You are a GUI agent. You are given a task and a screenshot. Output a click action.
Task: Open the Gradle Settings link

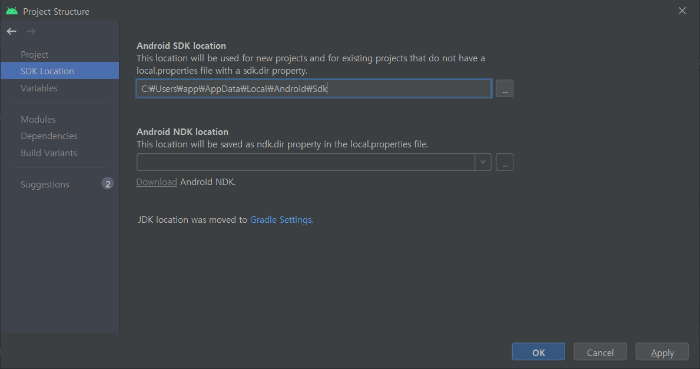click(281, 220)
